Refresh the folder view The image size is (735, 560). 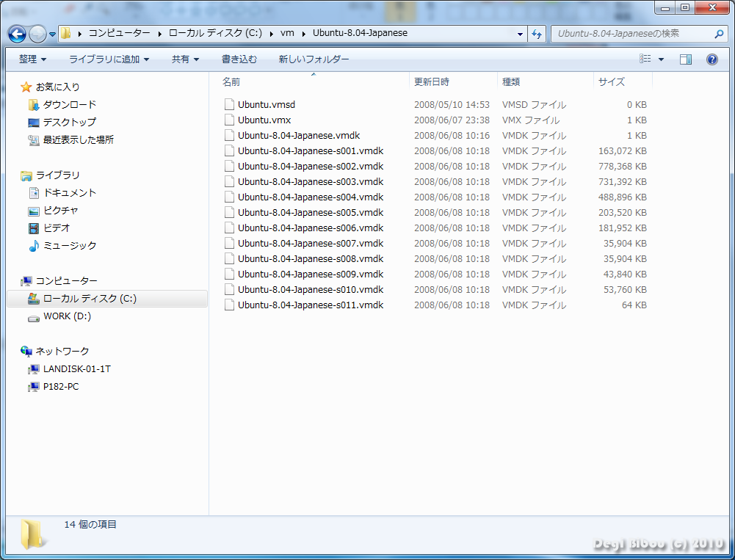coord(537,34)
